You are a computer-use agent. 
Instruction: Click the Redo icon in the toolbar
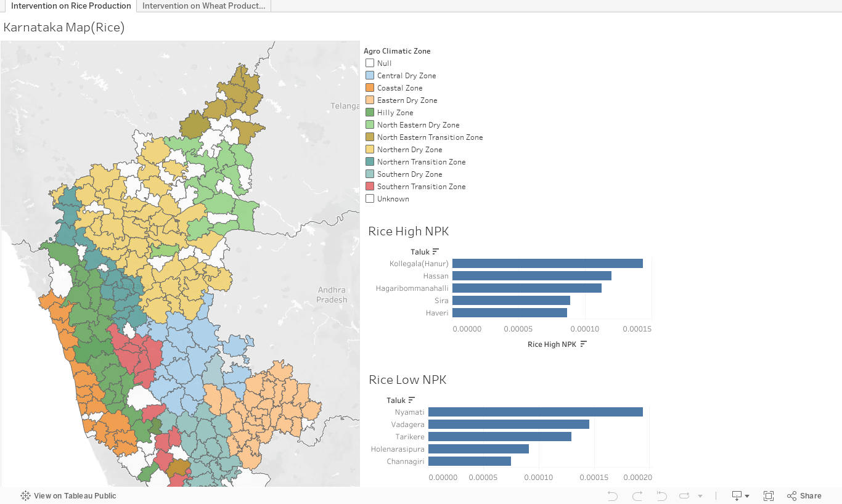637,495
